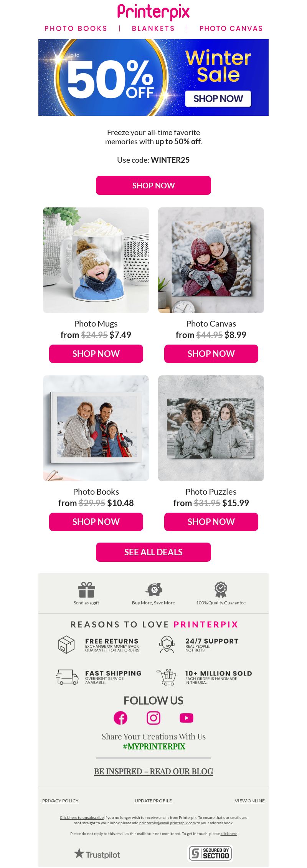Screen dimensions: 307x868
Task: Click the See All Deals button
Action: (x=153, y=552)
